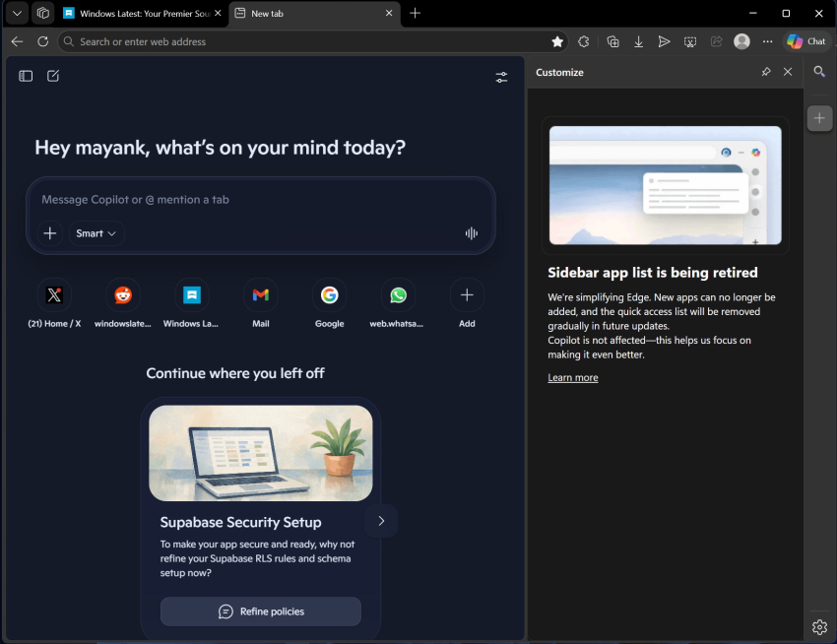
Task: Select the New tab tab
Action: pyautogui.click(x=313, y=14)
